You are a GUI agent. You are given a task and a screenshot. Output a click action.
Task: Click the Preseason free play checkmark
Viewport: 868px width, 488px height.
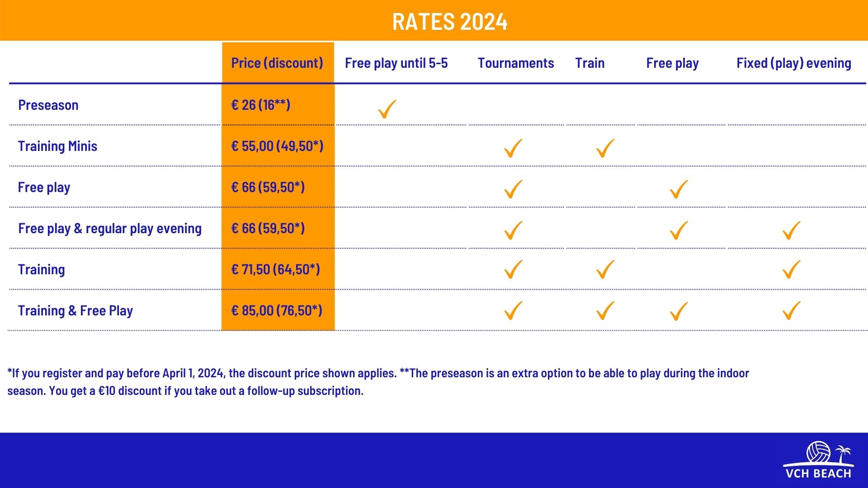click(x=387, y=109)
